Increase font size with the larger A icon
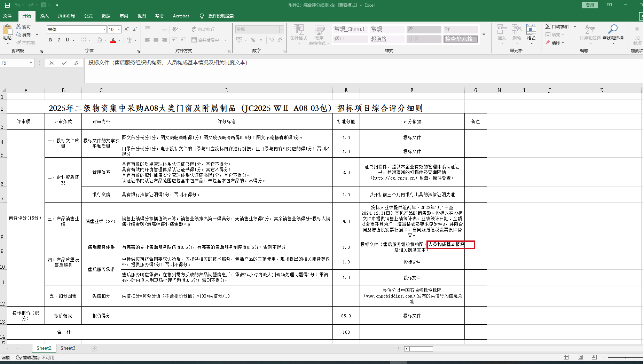This screenshot has height=364, width=643. [x=126, y=30]
